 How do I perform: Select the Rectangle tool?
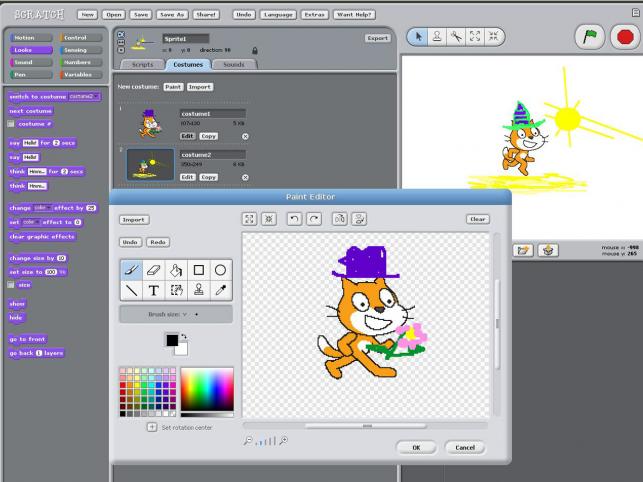point(199,270)
